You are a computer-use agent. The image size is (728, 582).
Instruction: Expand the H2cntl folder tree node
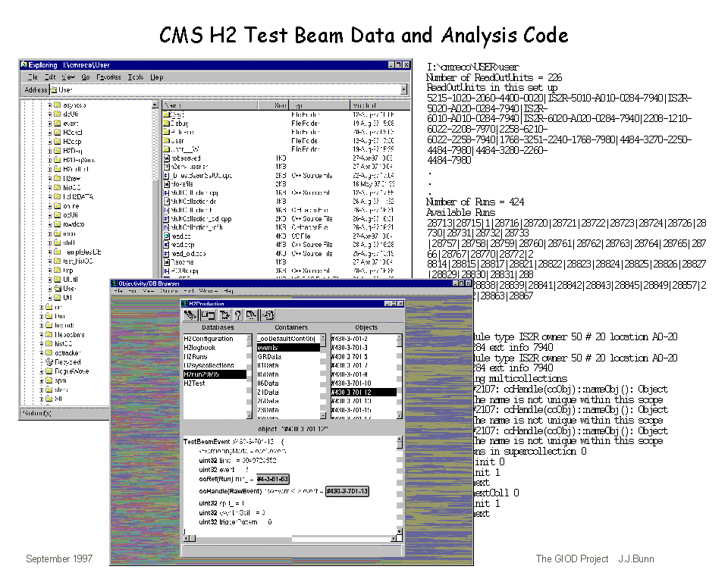(50, 132)
